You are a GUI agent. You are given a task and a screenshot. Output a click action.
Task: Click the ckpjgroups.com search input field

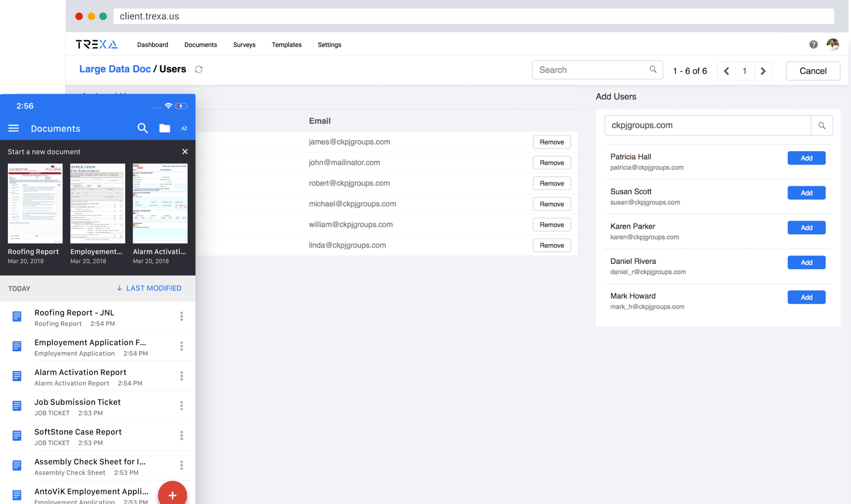[711, 125]
